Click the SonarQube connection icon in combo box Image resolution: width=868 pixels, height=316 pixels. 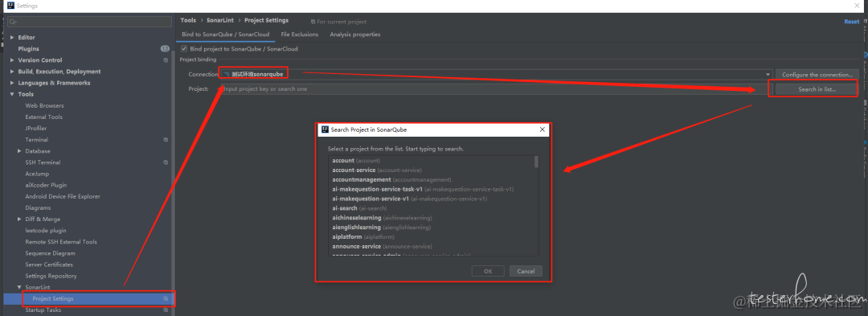(x=226, y=74)
